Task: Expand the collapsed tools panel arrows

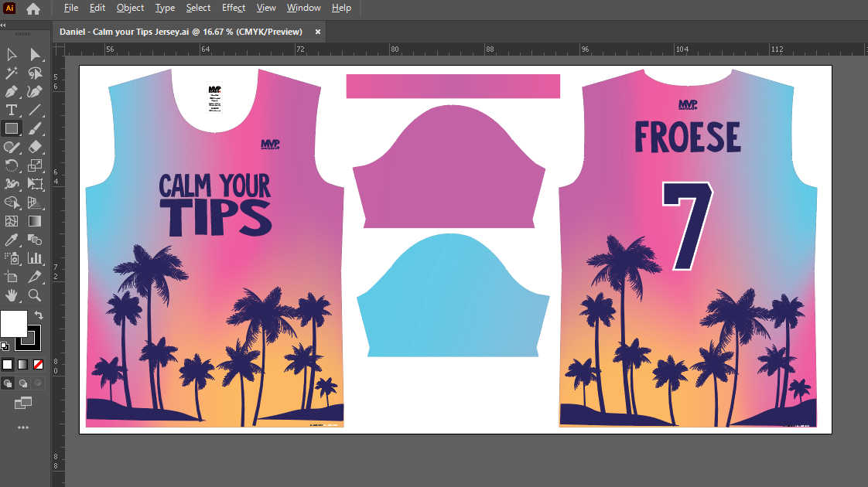Action: (4, 25)
